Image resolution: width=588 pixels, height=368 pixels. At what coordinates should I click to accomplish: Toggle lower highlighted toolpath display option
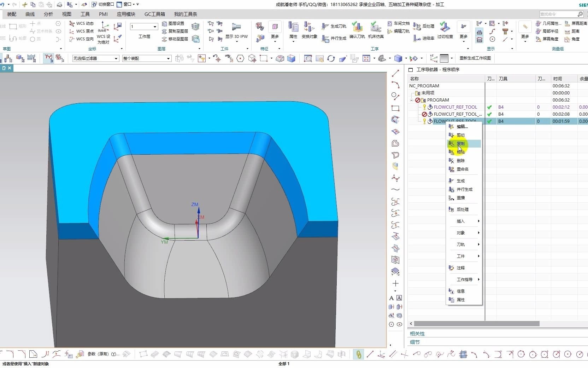tap(480, 40)
